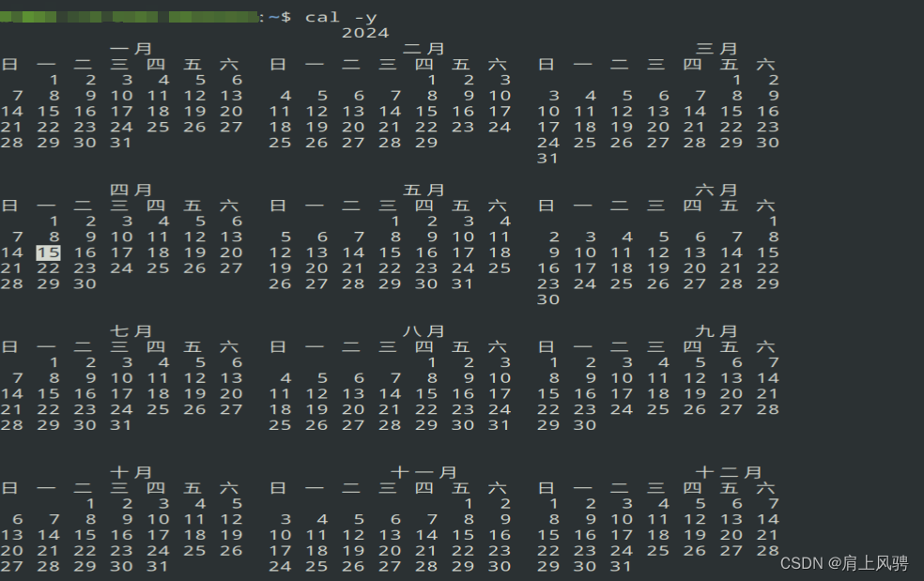The image size is (924, 581).
Task: Select the year heading "2024"
Action: (x=365, y=33)
